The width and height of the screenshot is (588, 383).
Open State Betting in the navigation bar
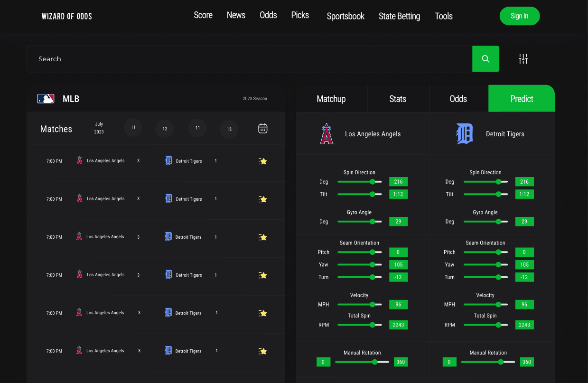click(399, 16)
